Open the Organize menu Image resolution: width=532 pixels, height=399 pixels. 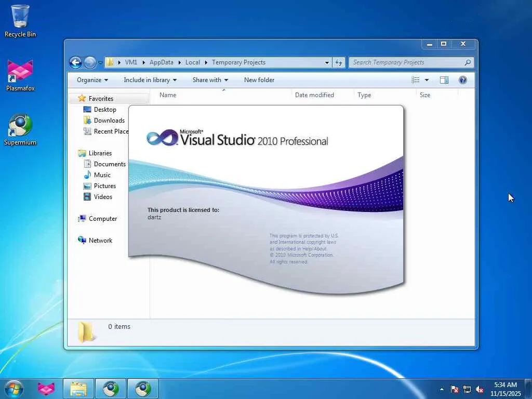pyautogui.click(x=92, y=80)
